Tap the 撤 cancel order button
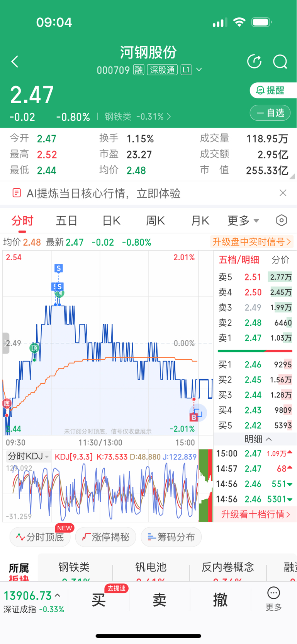Screen dimensions: 297x644 pyautogui.click(x=220, y=600)
